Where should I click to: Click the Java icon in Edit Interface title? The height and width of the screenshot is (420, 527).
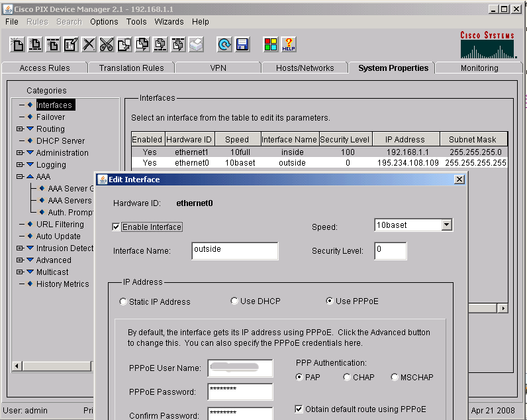[103, 180]
